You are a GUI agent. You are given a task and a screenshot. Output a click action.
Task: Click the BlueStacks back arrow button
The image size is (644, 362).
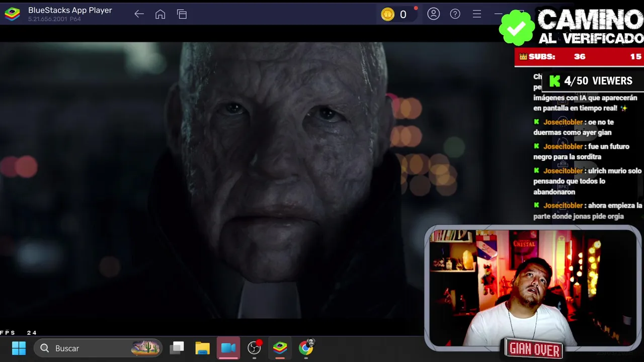tap(139, 14)
